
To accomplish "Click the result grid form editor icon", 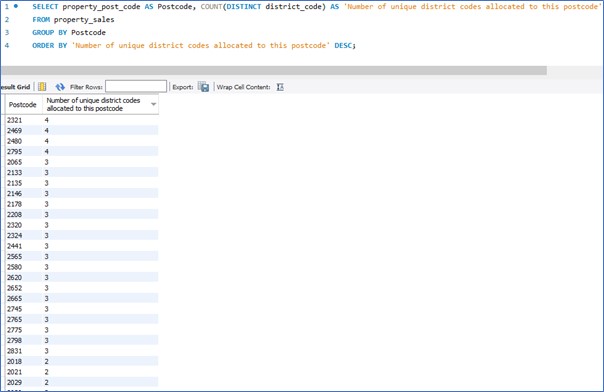I will point(42,87).
